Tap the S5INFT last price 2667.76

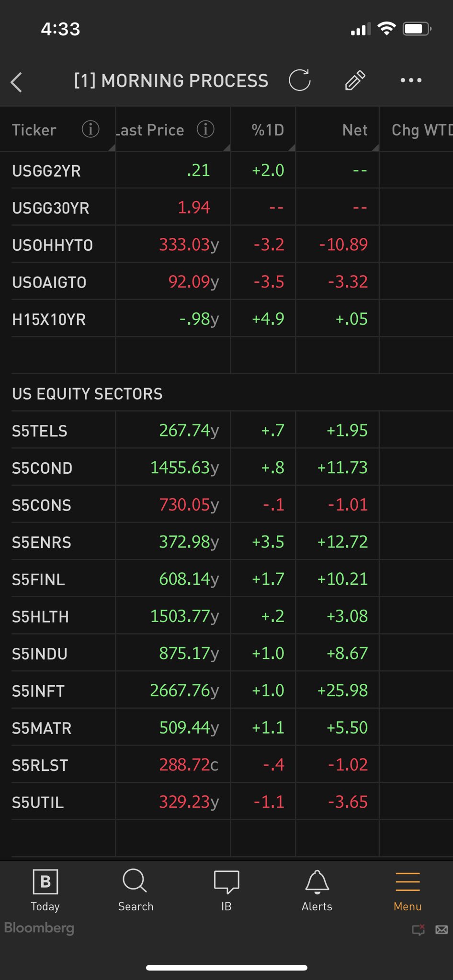click(x=184, y=690)
